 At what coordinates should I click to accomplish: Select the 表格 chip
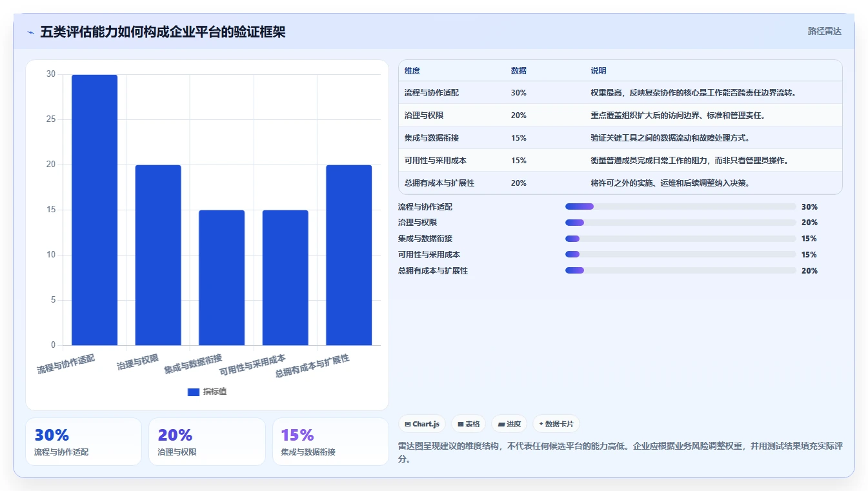pos(469,424)
